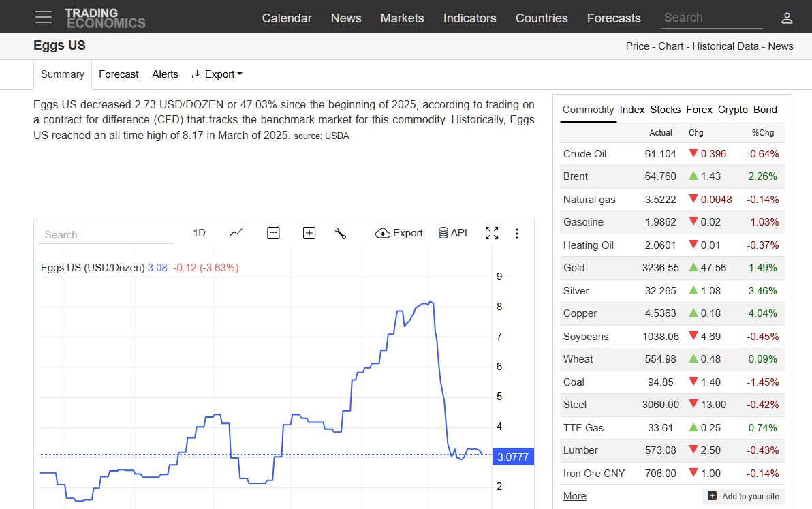Switch to the Stocks tab
This screenshot has height=509, width=812.
pos(666,110)
